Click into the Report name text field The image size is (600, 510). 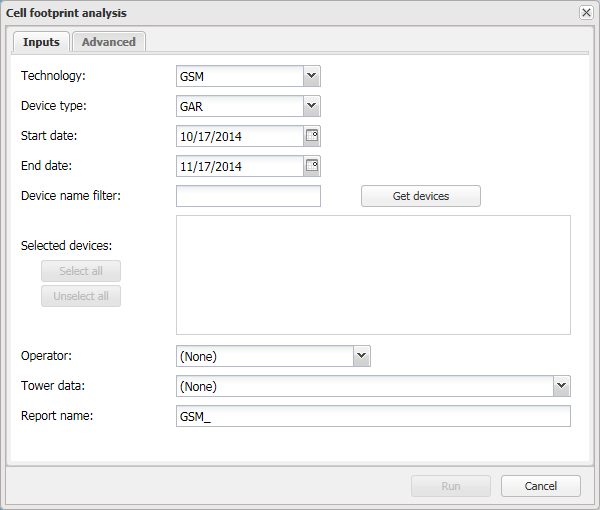coord(373,416)
